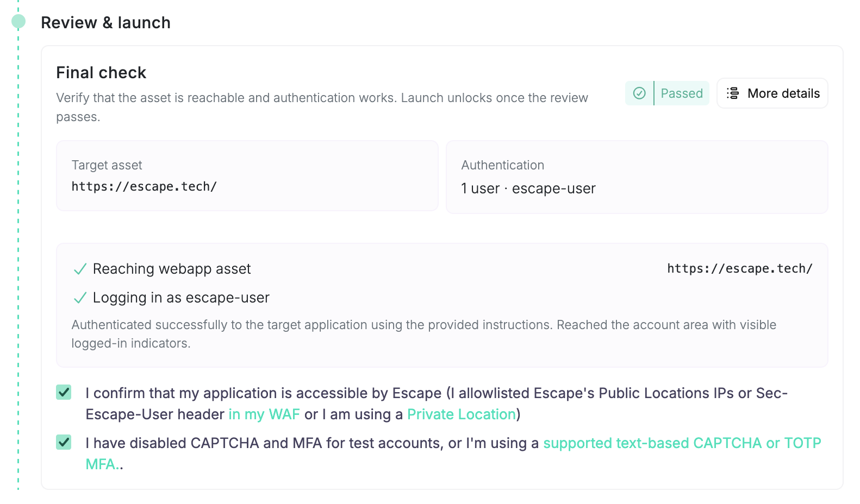This screenshot has height=504, width=860.
Task: Click the checkmark beside Logging in as escape-user
Action: click(80, 298)
